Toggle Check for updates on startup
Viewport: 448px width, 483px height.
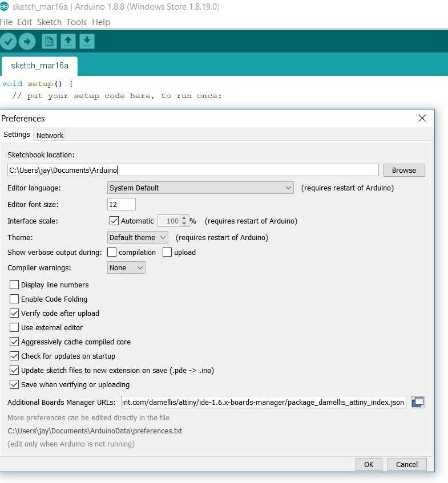tap(14, 356)
